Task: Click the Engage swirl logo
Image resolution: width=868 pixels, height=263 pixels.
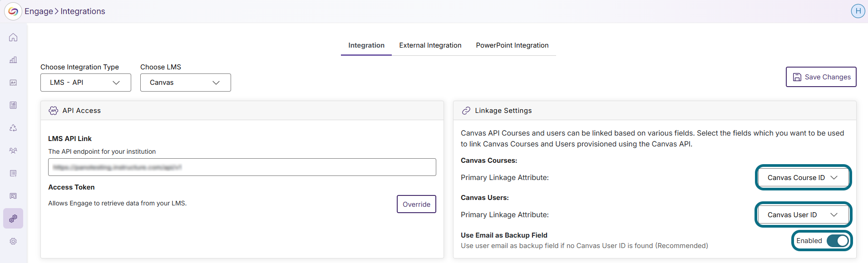Action: pos(13,11)
